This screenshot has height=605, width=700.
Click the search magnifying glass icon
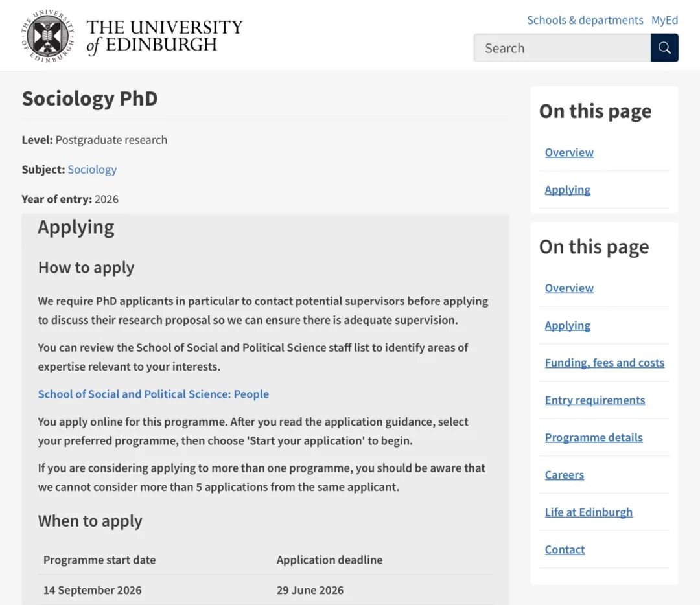click(664, 48)
